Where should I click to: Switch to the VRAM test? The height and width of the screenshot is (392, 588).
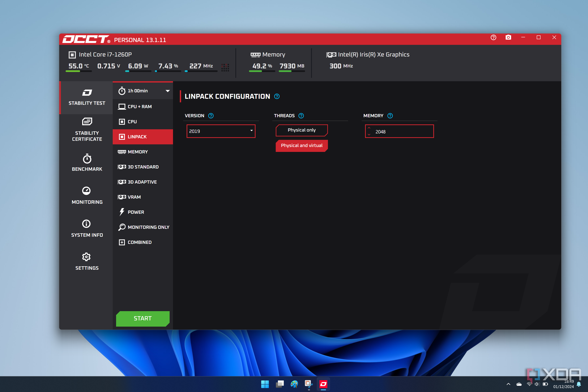[134, 197]
